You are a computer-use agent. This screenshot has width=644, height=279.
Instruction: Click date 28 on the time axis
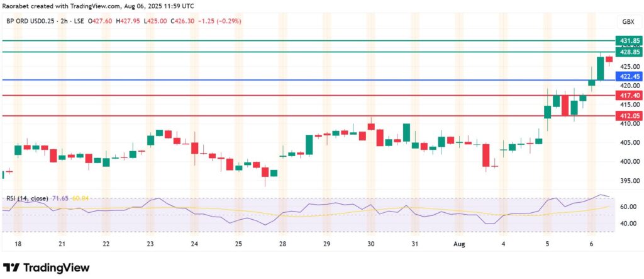[x=283, y=243]
